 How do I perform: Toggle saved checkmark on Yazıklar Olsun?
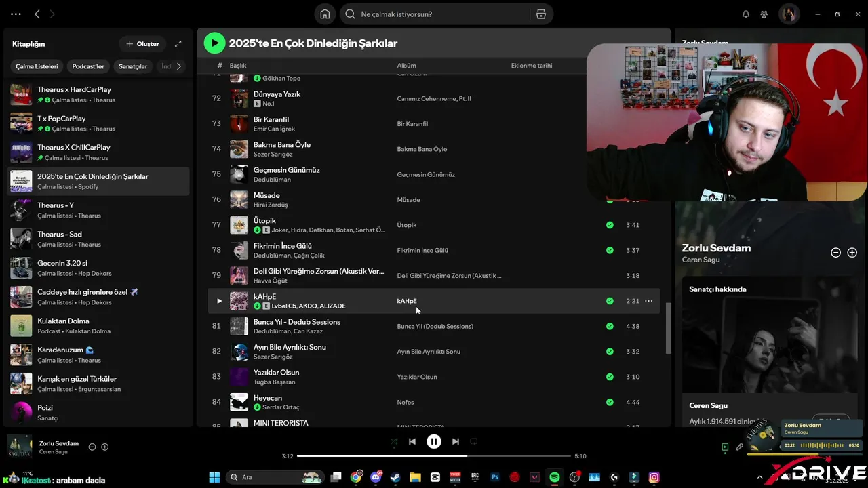[x=610, y=377]
